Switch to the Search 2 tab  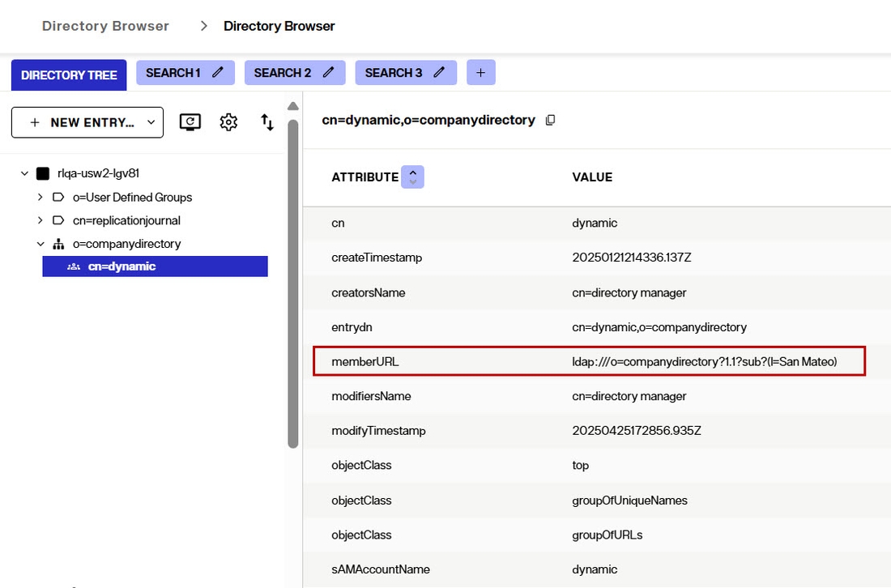283,73
